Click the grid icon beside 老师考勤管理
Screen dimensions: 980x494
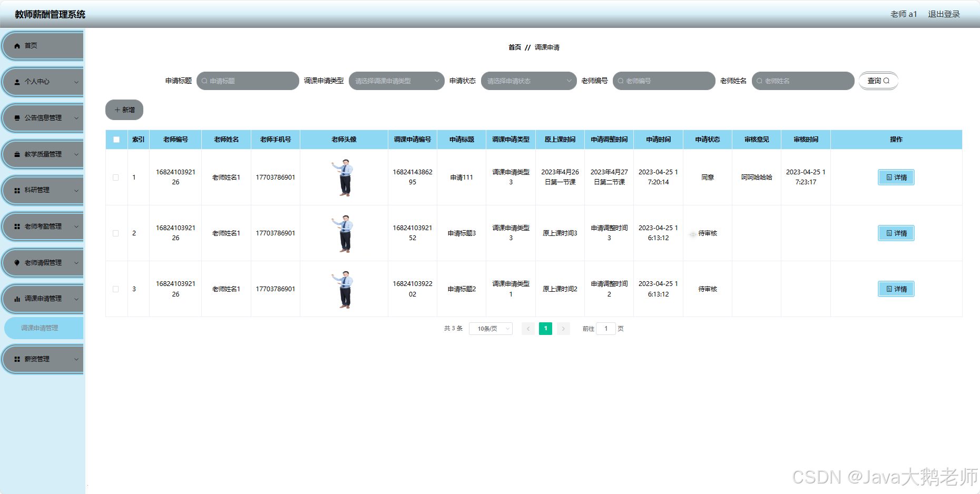pos(17,226)
